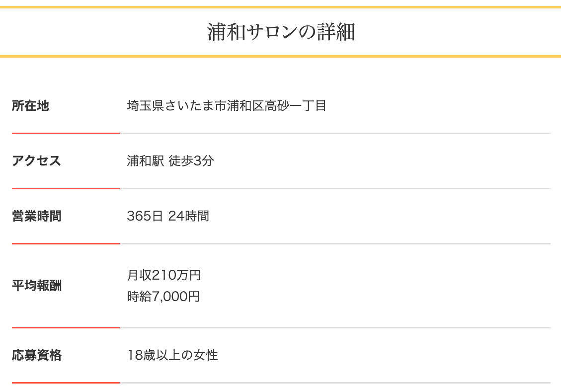Click the 18歳以上の女性 requirement text
Screen dimensions: 561x392
(x=172, y=355)
